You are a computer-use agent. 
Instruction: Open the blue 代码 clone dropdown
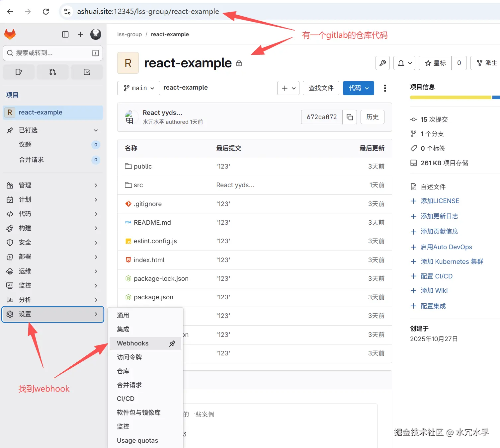[359, 88]
